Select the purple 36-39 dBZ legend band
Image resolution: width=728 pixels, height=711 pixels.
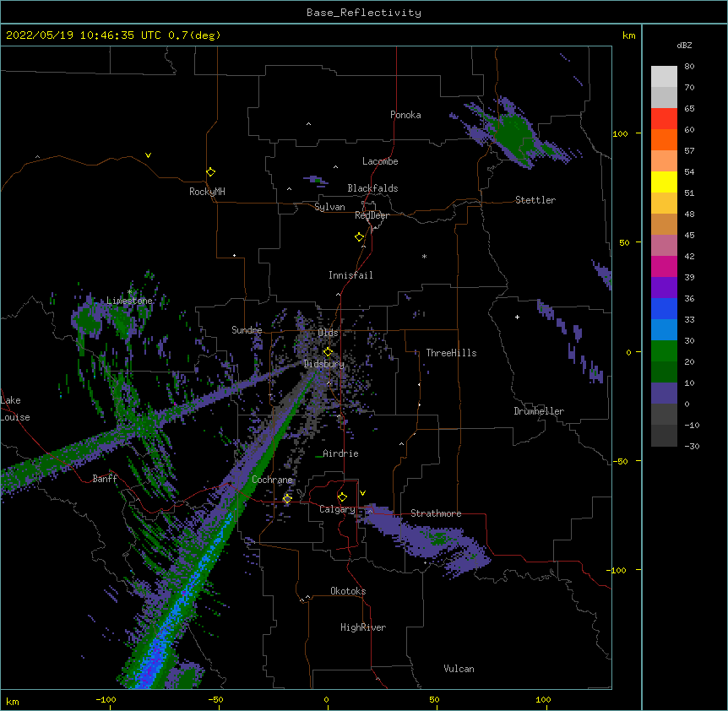[x=664, y=287]
